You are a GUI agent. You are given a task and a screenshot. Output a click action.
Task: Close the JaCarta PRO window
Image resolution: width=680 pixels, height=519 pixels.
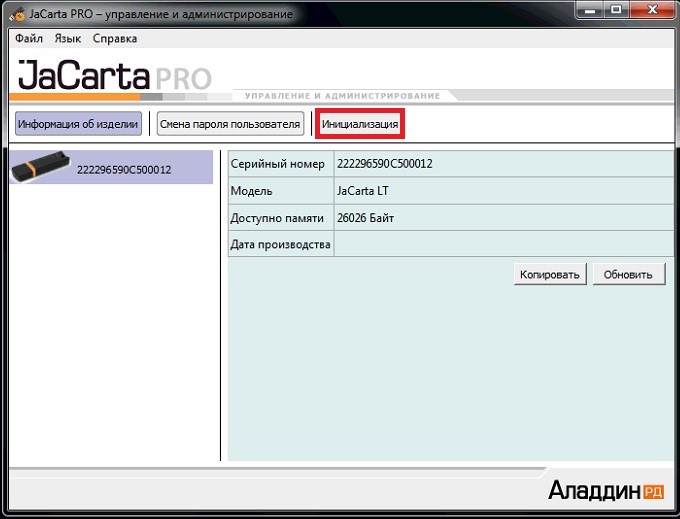coord(652,10)
